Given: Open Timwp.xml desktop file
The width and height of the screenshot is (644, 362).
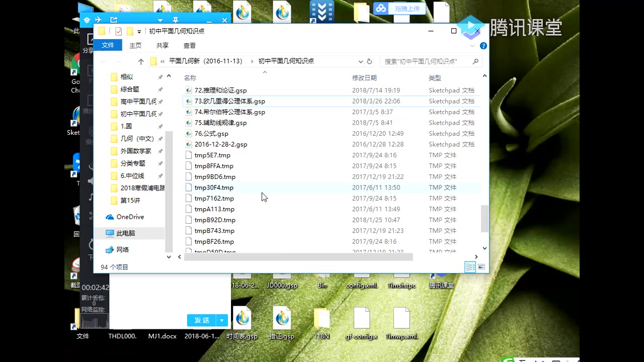Looking at the screenshot, I should coord(401,323).
